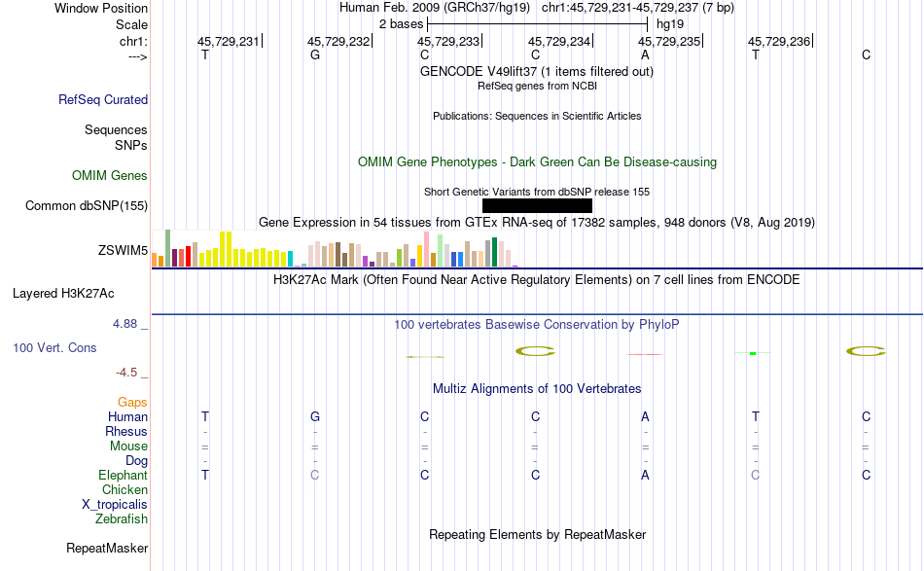Click the Sequences SNPs track label
The height and width of the screenshot is (571, 924).
(116, 137)
